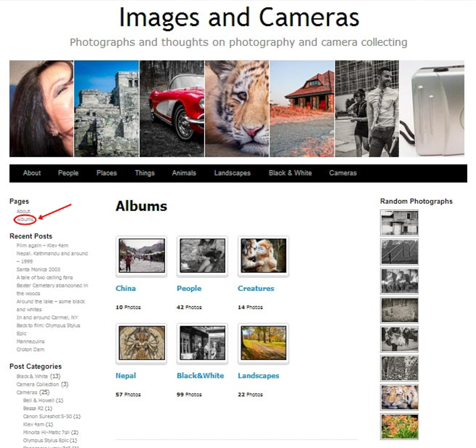Screen dimensions: 476x448
Task: Select Black & White navigation menu item
Action: coord(290,173)
